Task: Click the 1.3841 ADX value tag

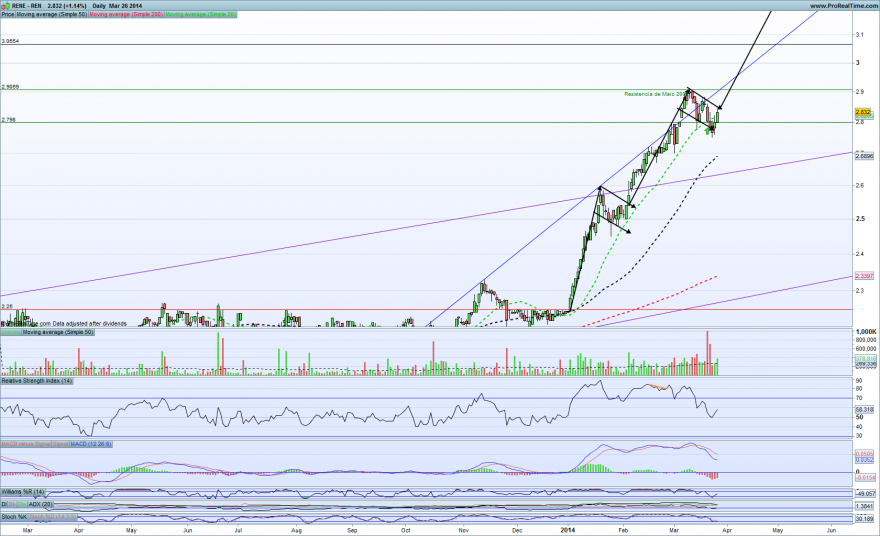Action: coord(864,506)
